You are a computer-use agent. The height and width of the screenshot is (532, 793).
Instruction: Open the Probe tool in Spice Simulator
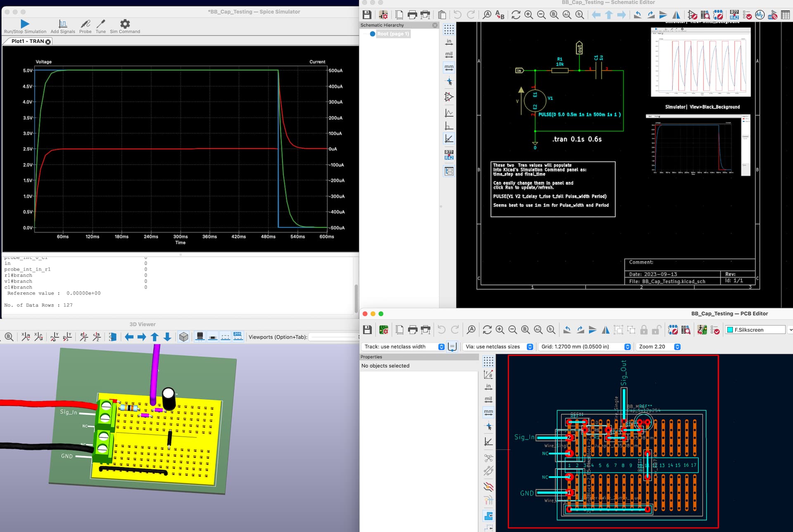[x=85, y=24]
